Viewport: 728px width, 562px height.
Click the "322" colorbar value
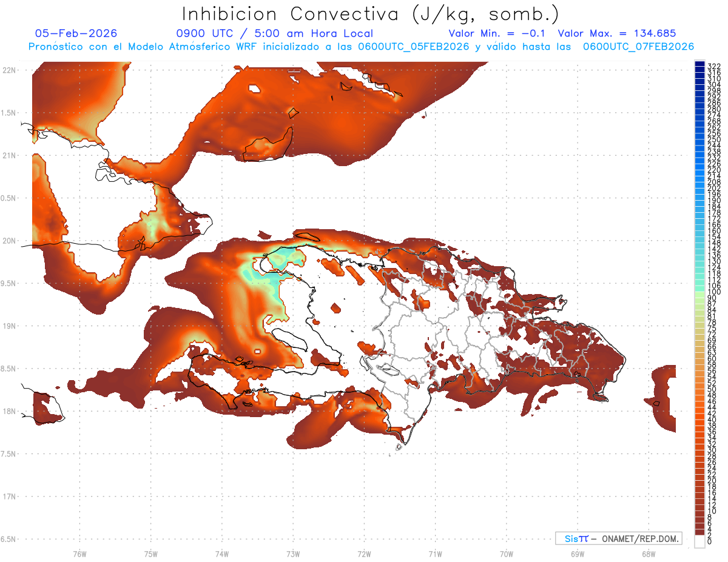click(714, 66)
